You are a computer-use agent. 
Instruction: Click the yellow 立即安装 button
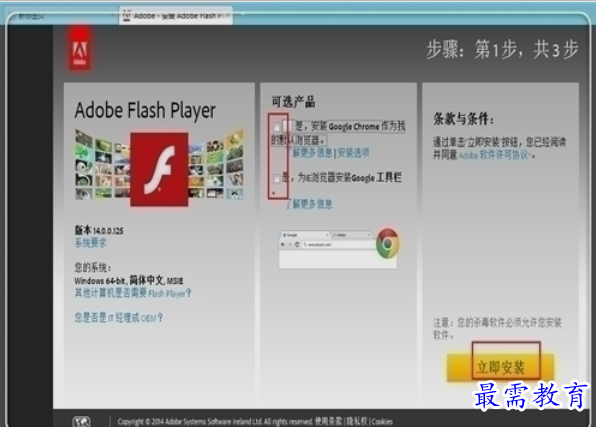pos(501,367)
